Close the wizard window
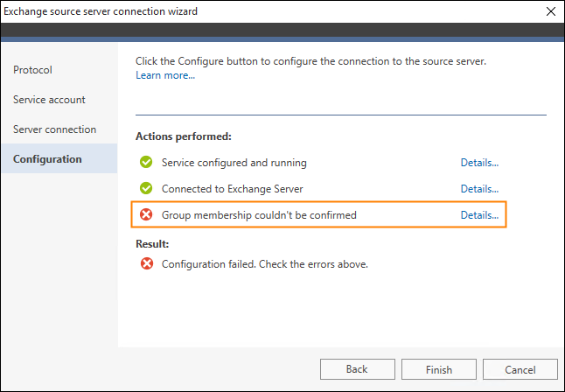565x392 pixels. [551, 11]
